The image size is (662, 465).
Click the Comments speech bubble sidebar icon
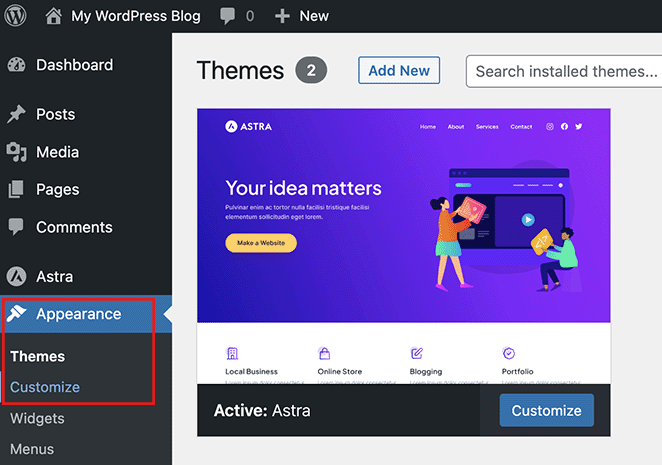[16, 227]
